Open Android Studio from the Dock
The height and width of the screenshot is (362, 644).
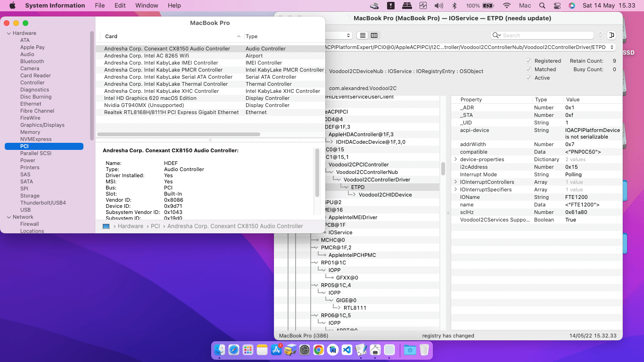(x=333, y=350)
